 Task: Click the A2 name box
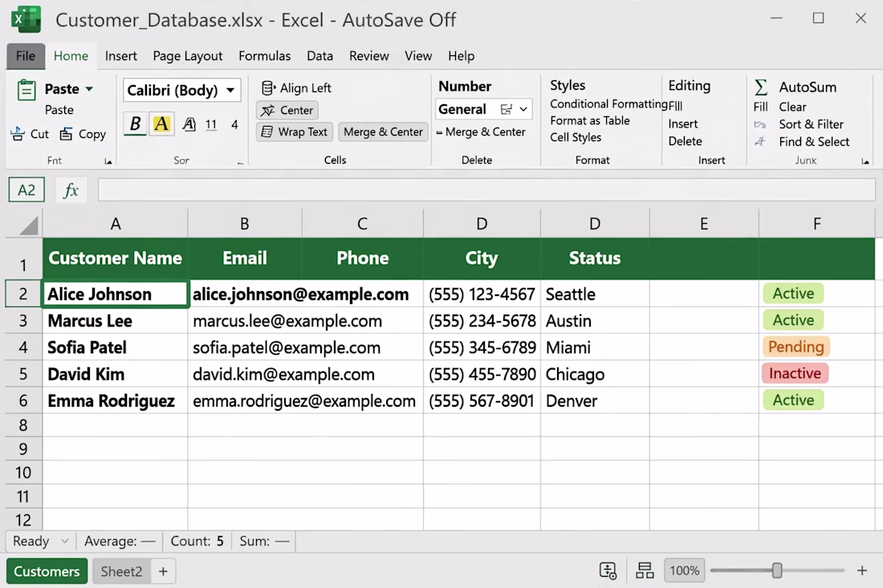[26, 190]
